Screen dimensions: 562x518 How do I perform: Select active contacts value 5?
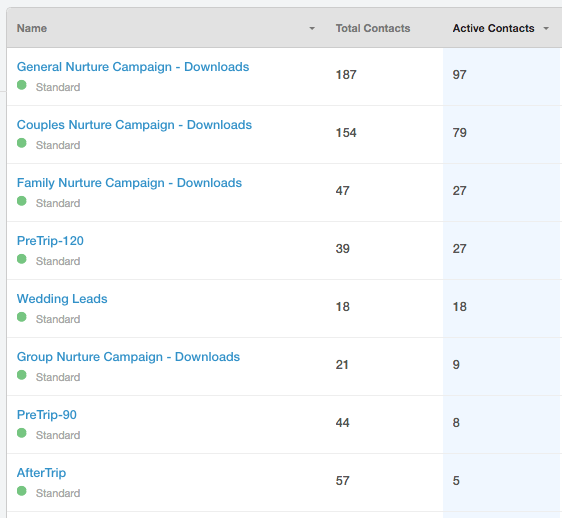456,481
